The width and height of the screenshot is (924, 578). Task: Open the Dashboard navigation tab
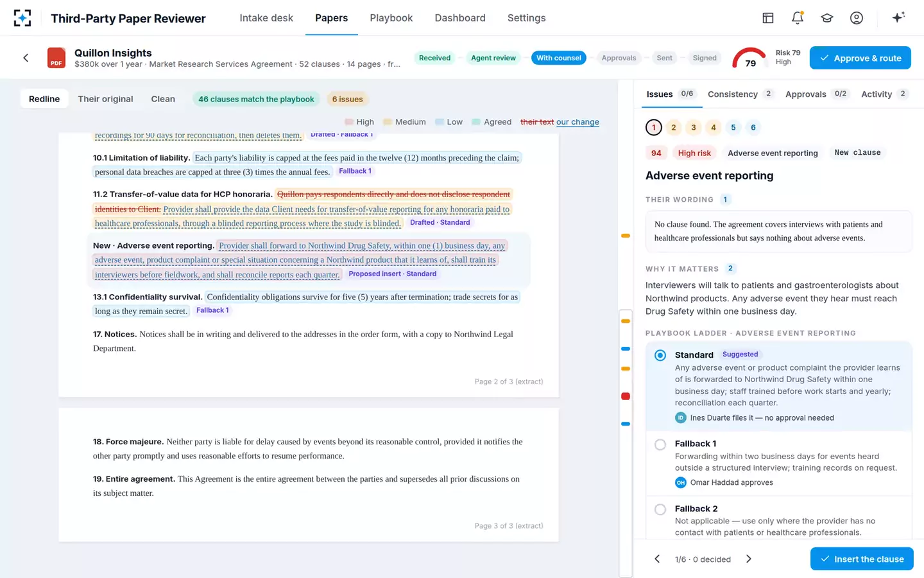(460, 18)
